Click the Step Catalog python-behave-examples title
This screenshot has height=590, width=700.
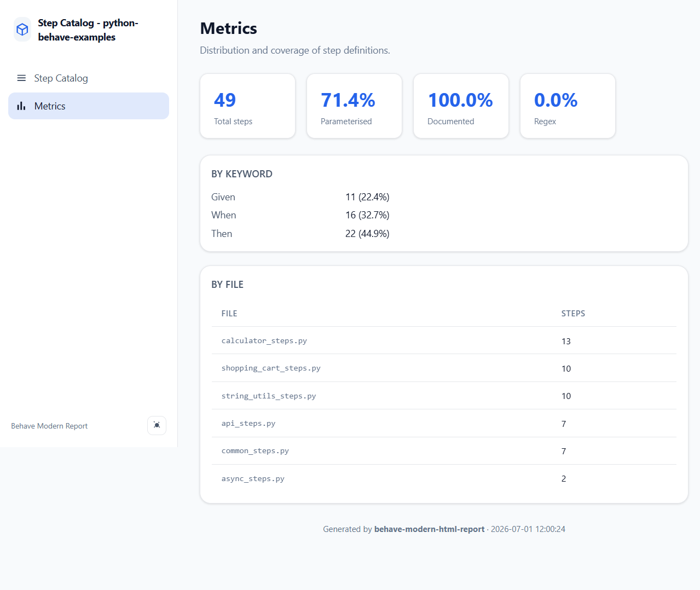(x=88, y=30)
